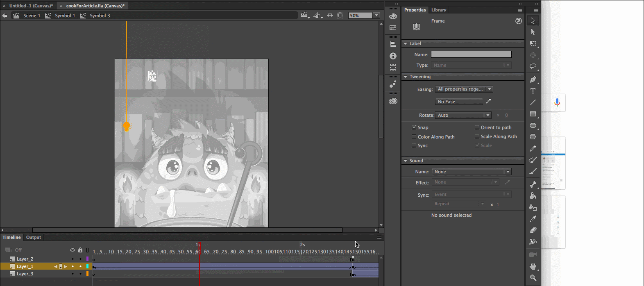
Task: Open the stage zoom 50% dropdown
Action: point(376,16)
